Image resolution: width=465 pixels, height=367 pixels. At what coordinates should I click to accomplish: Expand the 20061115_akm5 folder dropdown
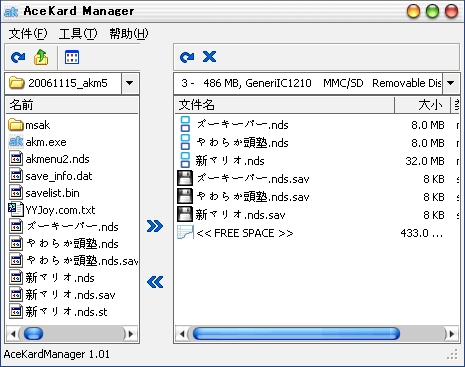pyautogui.click(x=130, y=83)
